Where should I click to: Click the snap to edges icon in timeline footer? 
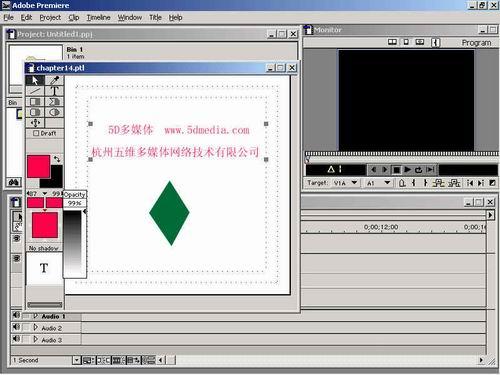[104, 360]
